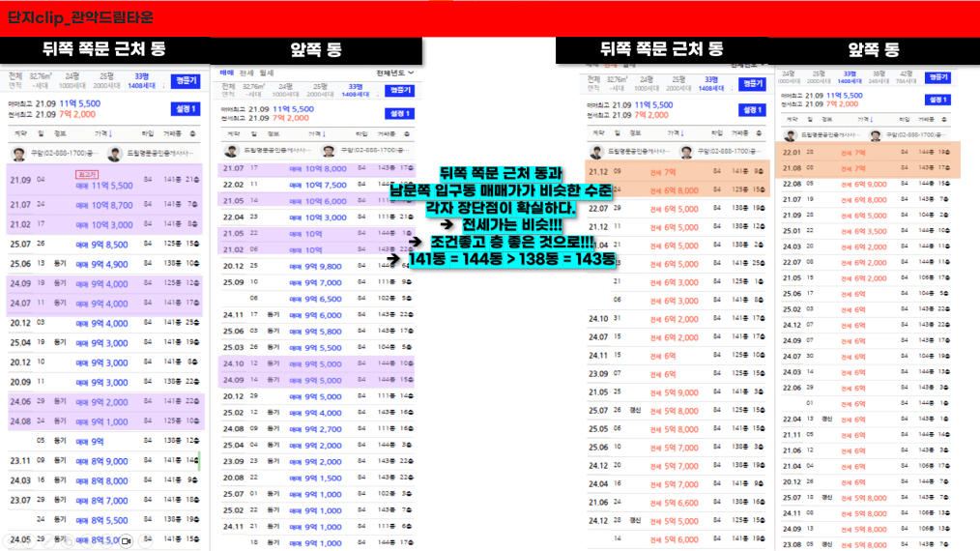Select 24평 size tab in the rear-gate sale list
980x551 pixels.
(72, 80)
